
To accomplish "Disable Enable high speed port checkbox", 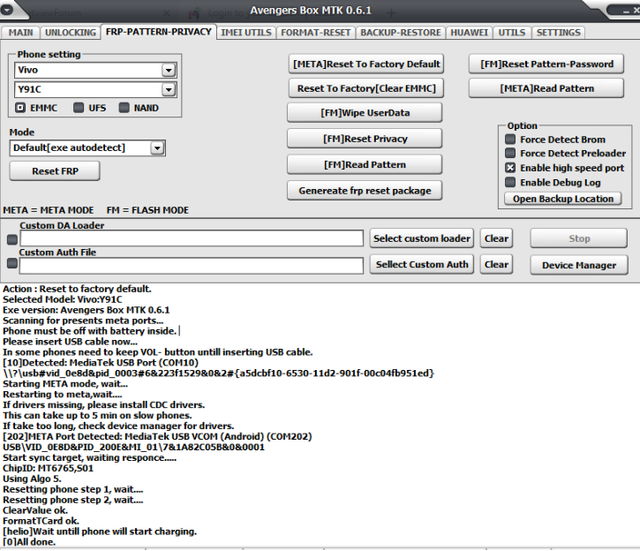I will 510,168.
